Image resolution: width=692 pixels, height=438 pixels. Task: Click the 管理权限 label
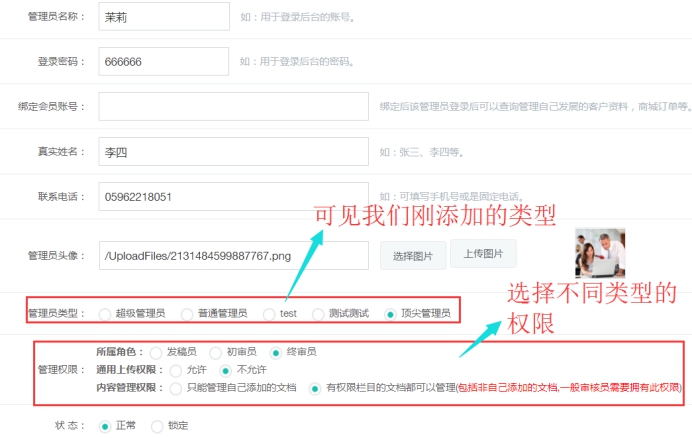(61, 370)
